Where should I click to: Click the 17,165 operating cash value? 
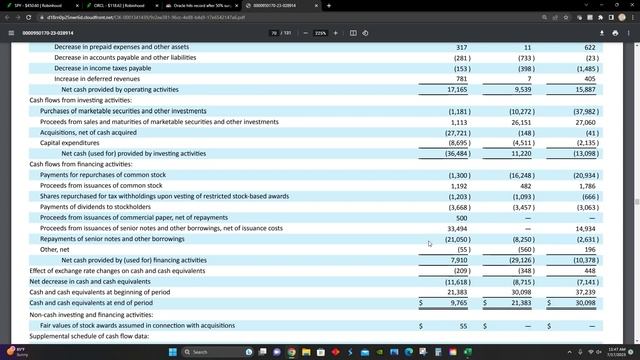click(x=457, y=89)
